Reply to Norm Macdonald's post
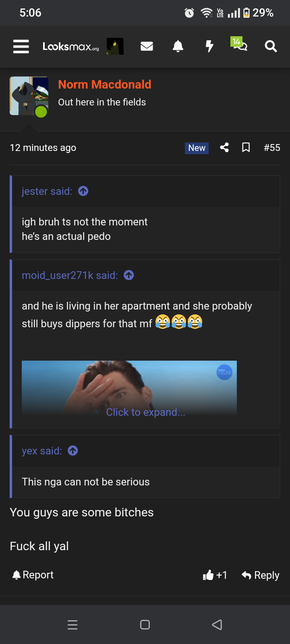Viewport: 290px width, 644px height. pyautogui.click(x=261, y=575)
